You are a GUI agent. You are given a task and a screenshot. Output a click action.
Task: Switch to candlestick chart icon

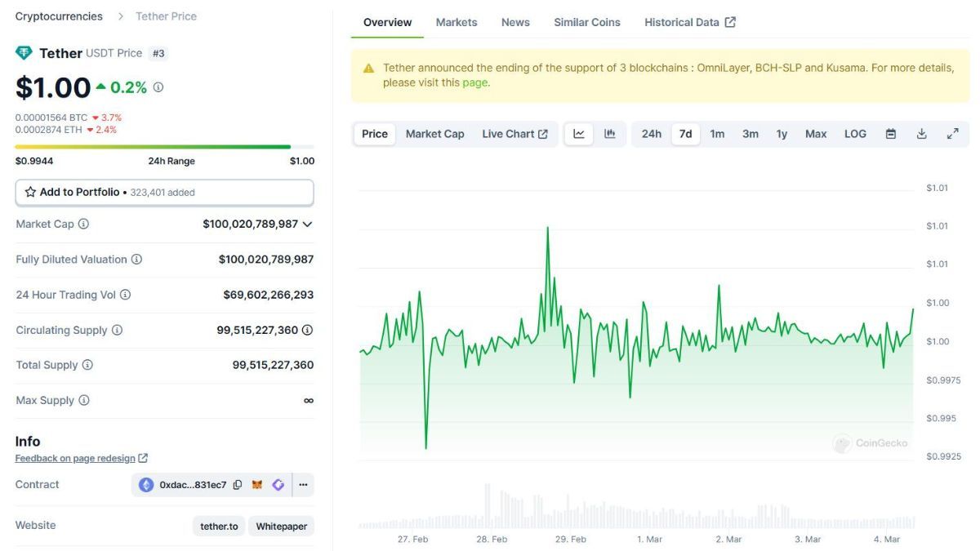click(x=610, y=134)
